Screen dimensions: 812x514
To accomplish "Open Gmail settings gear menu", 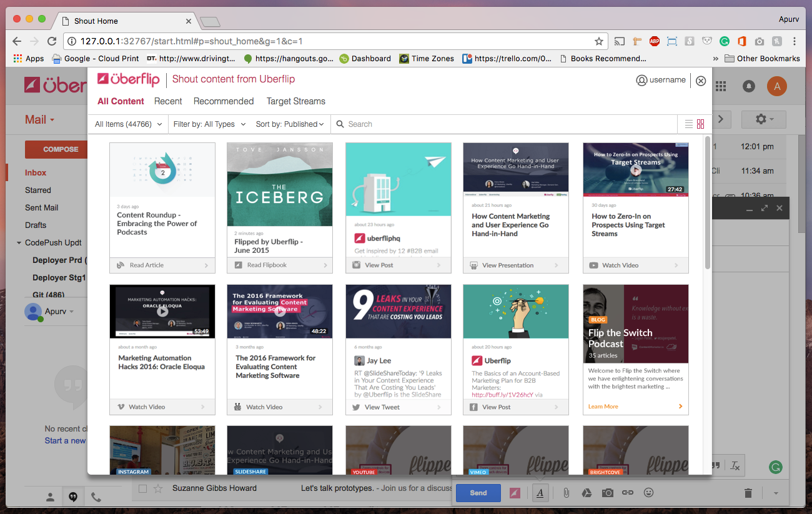I will point(763,119).
